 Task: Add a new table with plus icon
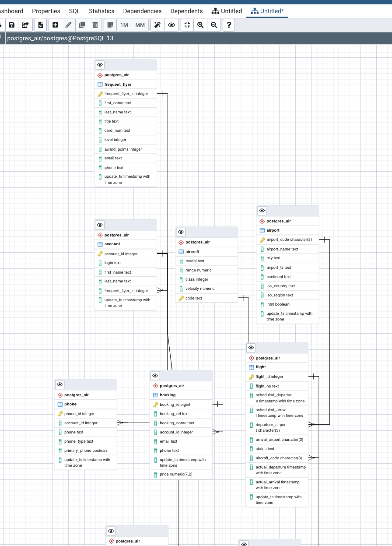point(55,25)
